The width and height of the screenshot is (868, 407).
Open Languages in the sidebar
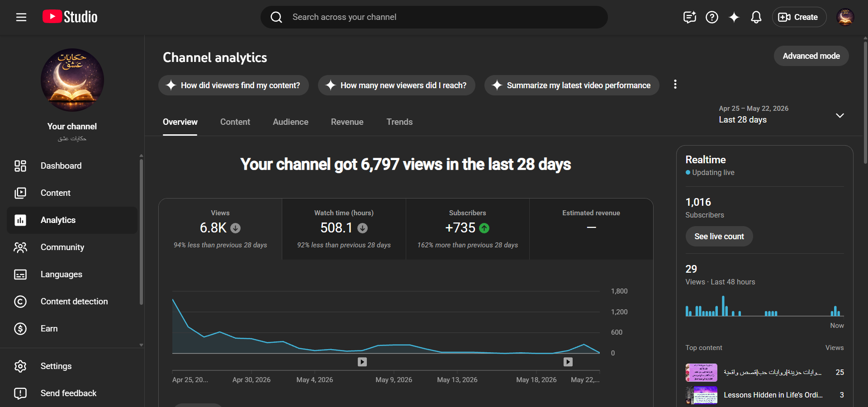(x=72, y=274)
